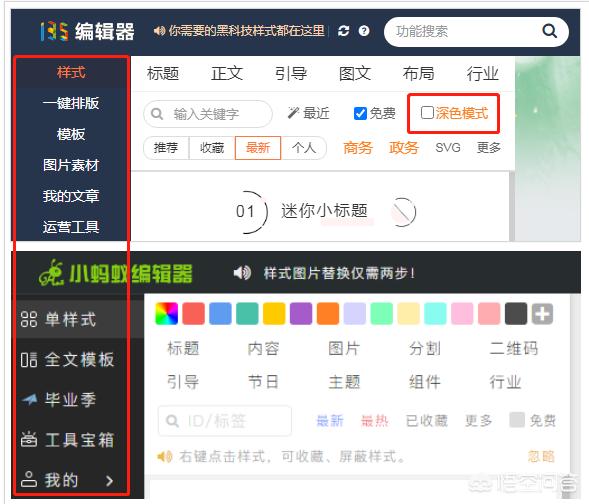Expand the 我的 menu arrow
Image resolution: width=589 pixels, height=504 pixels.
tap(109, 480)
